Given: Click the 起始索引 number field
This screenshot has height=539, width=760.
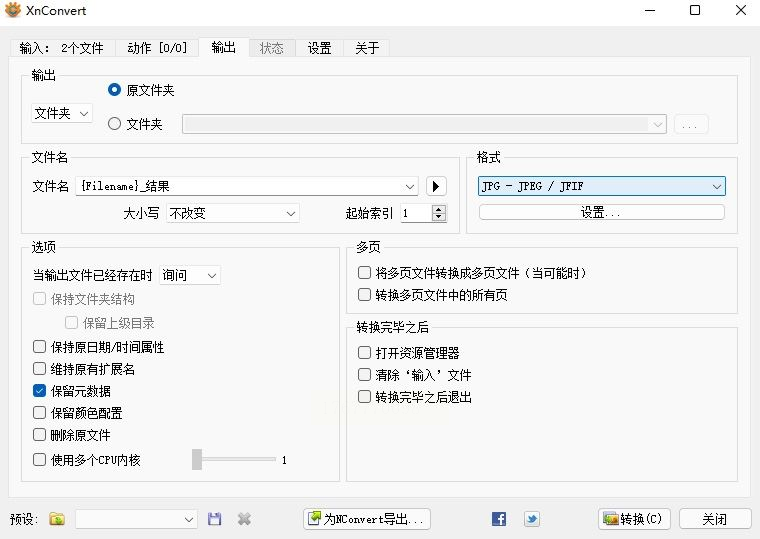Looking at the screenshot, I should [416, 213].
